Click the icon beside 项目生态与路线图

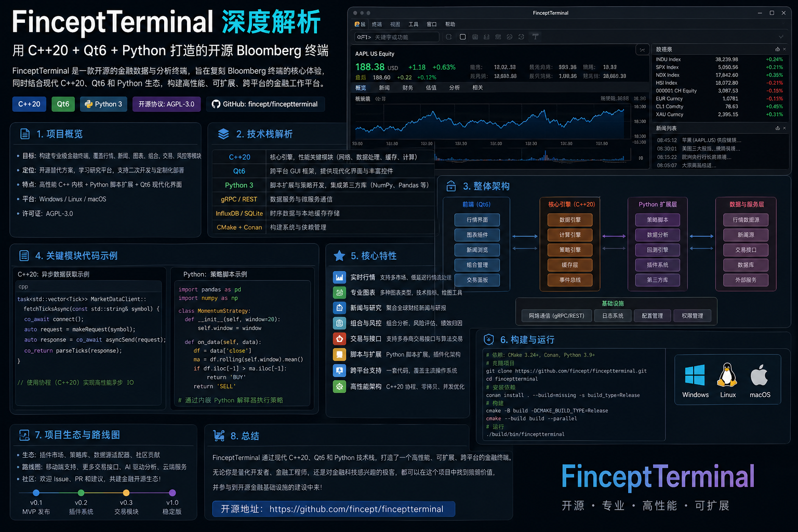pos(24,435)
